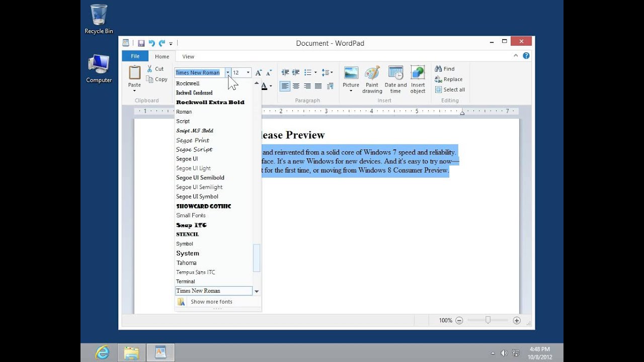Click the Cut scissors button
Viewport: 644px width, 362px height.
pyautogui.click(x=155, y=69)
